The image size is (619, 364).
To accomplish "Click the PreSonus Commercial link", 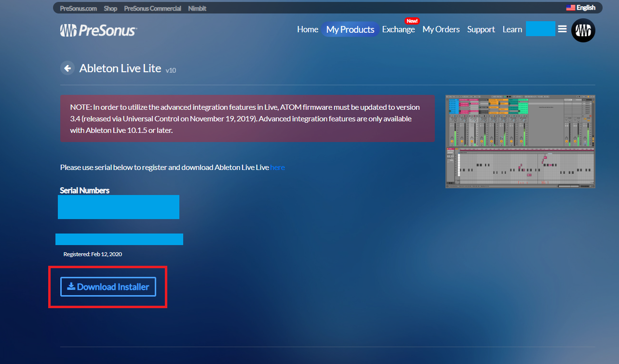I will pos(152,8).
